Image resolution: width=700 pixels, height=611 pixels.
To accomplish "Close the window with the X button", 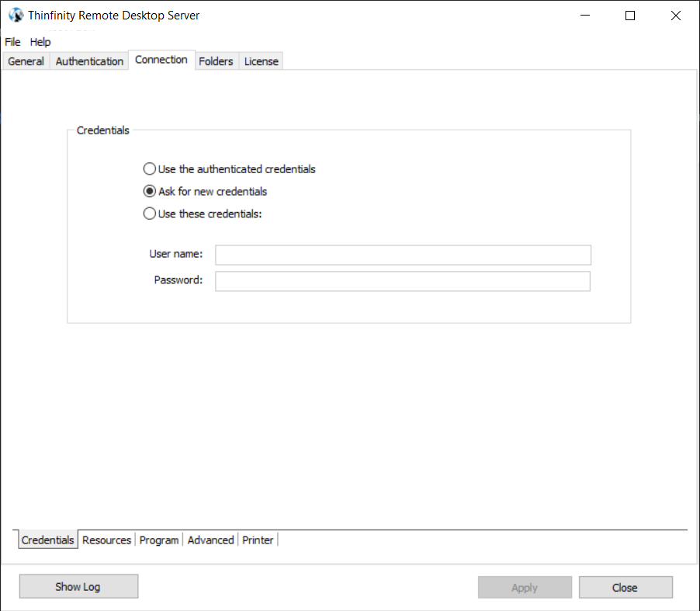I will coord(675,16).
